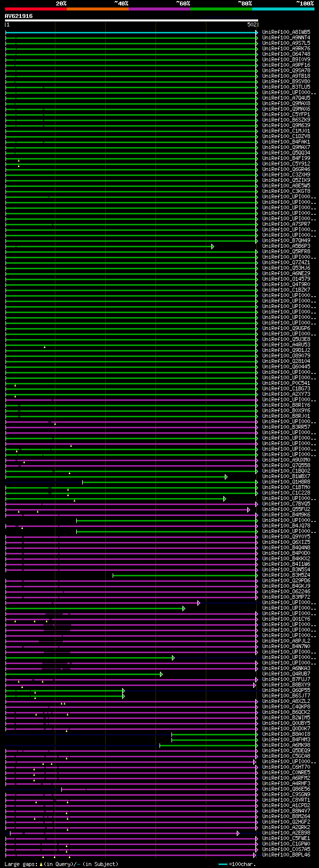Viewport: 319px width, 868px height.
Task: Select label UniRef100_B0X9Y6
Action: 286,411
